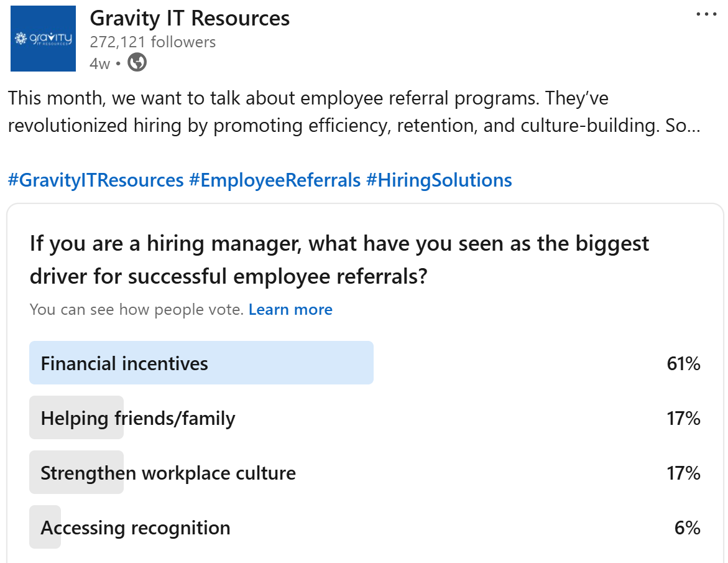
Task: Click the poll question heading text
Action: [339, 260]
